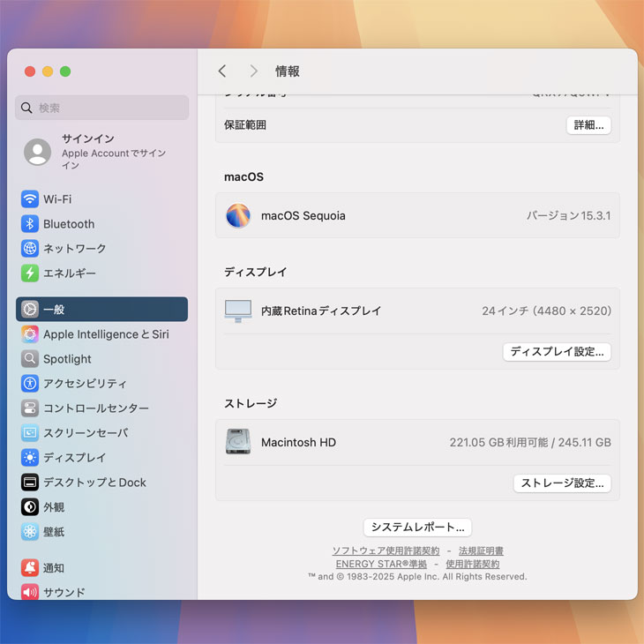Focus the 検索 search field

click(x=101, y=108)
